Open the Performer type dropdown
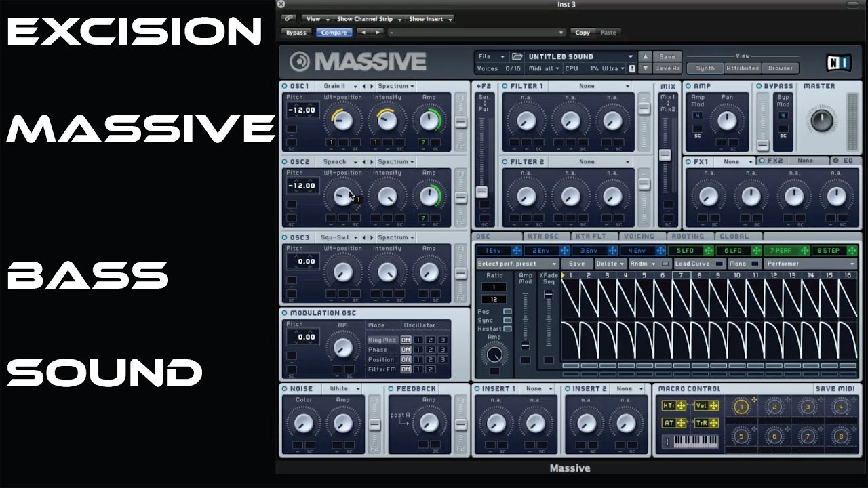Image resolution: width=868 pixels, height=488 pixels. pos(810,264)
